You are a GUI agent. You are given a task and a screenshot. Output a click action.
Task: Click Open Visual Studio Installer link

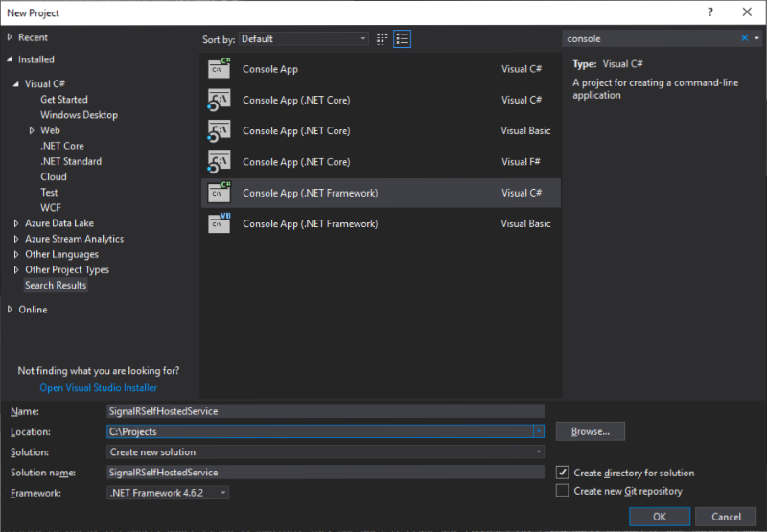point(99,388)
